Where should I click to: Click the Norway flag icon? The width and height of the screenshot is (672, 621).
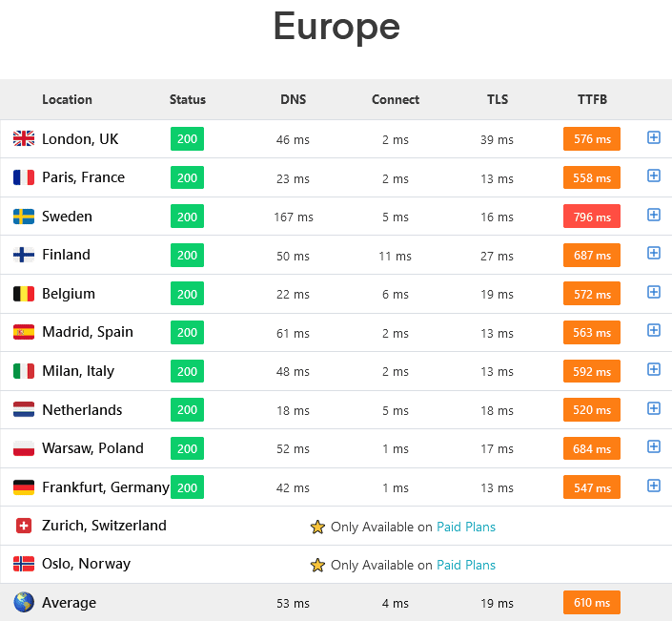click(24, 564)
